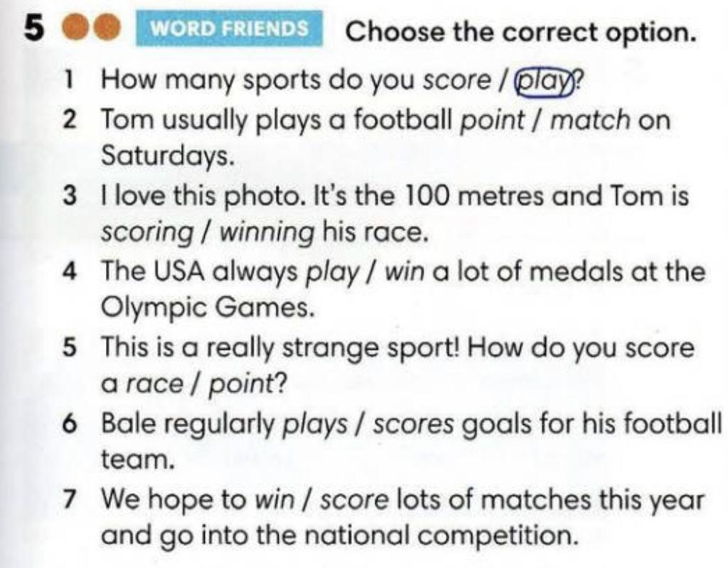This screenshot has height=568, width=728.
Task: Click the "Choose the correct option." instruction
Action: 519,31
